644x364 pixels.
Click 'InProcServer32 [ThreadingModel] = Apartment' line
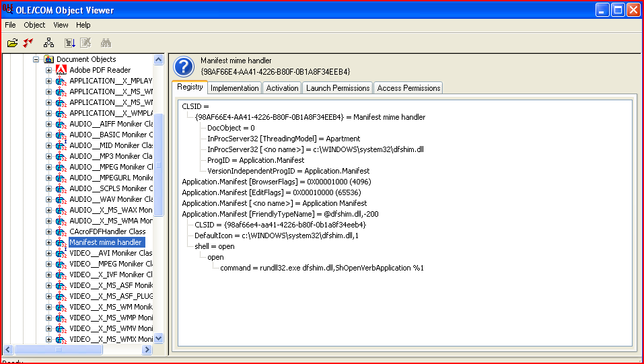[283, 139]
